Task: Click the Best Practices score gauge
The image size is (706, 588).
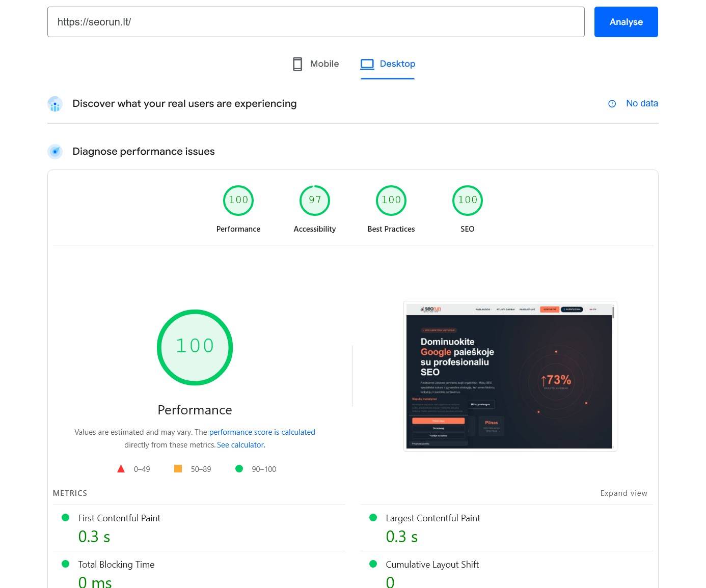Action: coord(391,200)
